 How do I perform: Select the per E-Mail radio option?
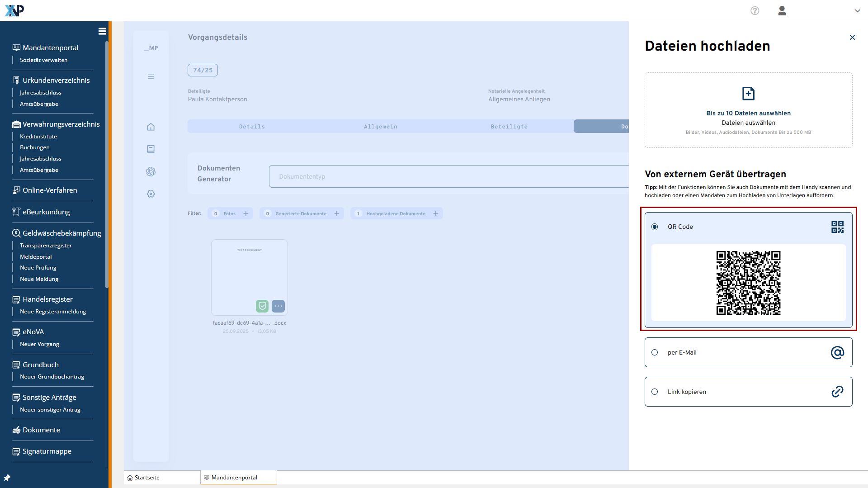click(x=655, y=352)
